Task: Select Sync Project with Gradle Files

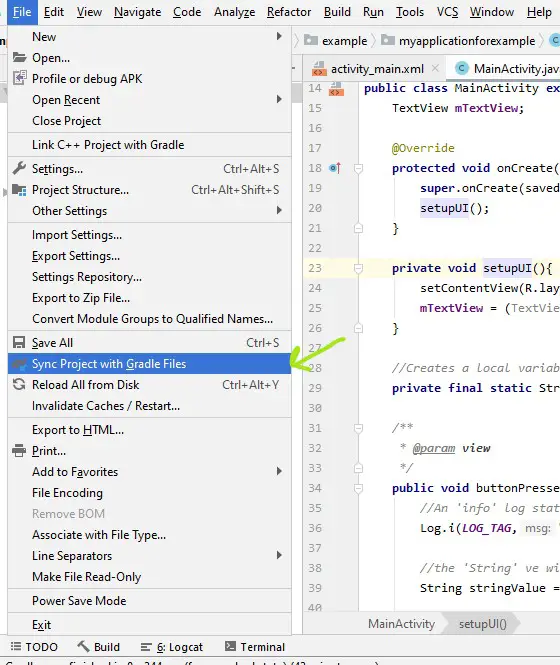Action: pyautogui.click(x=149, y=363)
